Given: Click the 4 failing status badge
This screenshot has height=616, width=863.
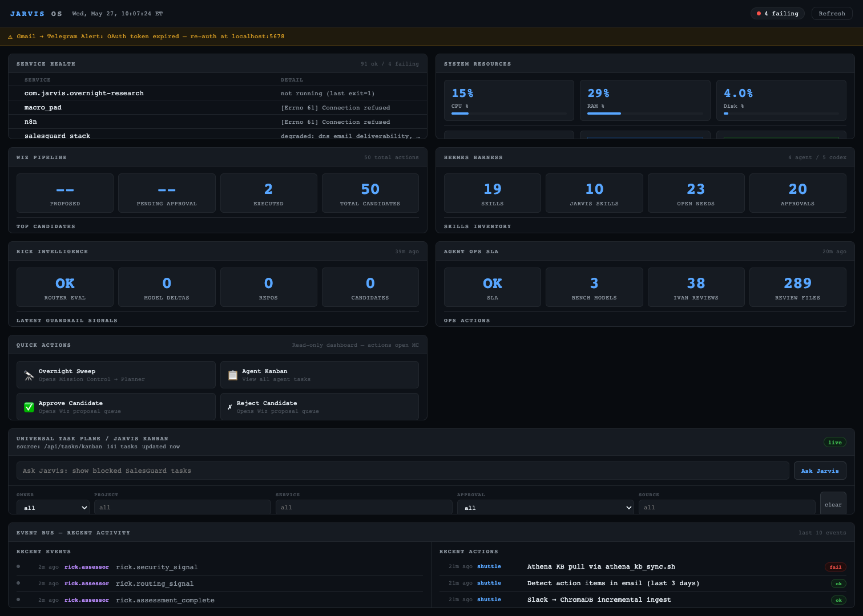Looking at the screenshot, I should point(777,14).
